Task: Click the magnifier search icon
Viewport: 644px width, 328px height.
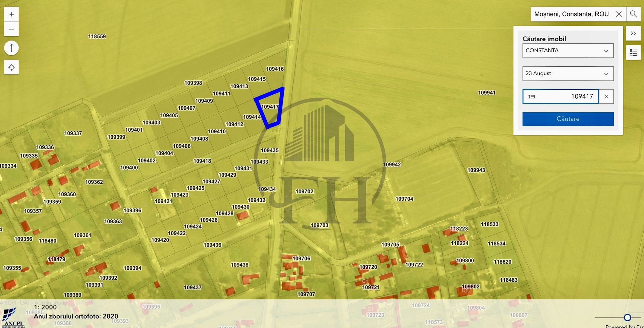Action: (x=633, y=14)
